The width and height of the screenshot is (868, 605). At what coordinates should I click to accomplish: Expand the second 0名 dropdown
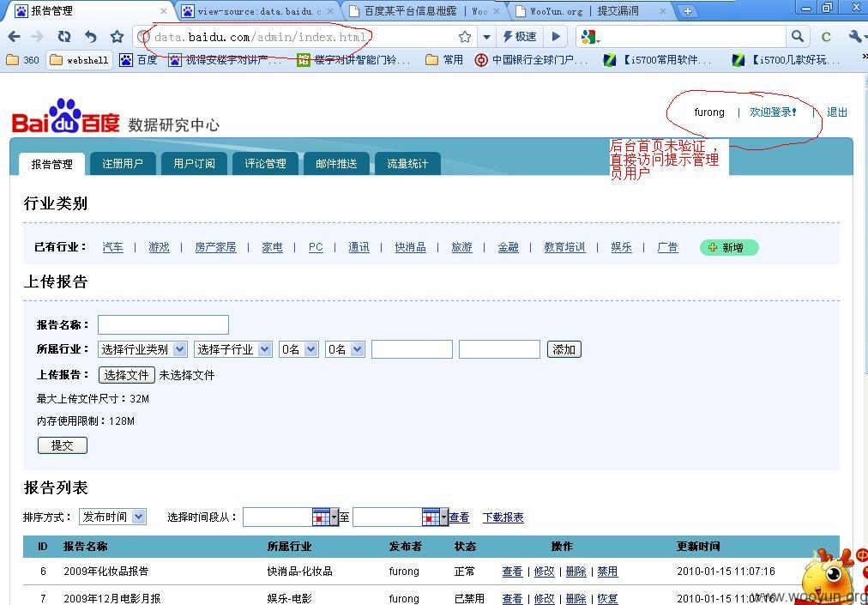coord(345,349)
